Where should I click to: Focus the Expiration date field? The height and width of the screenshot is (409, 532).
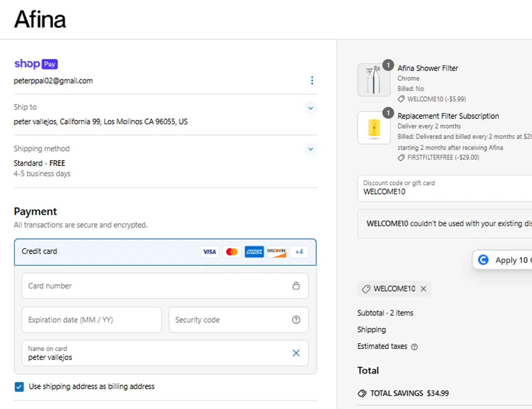92,320
